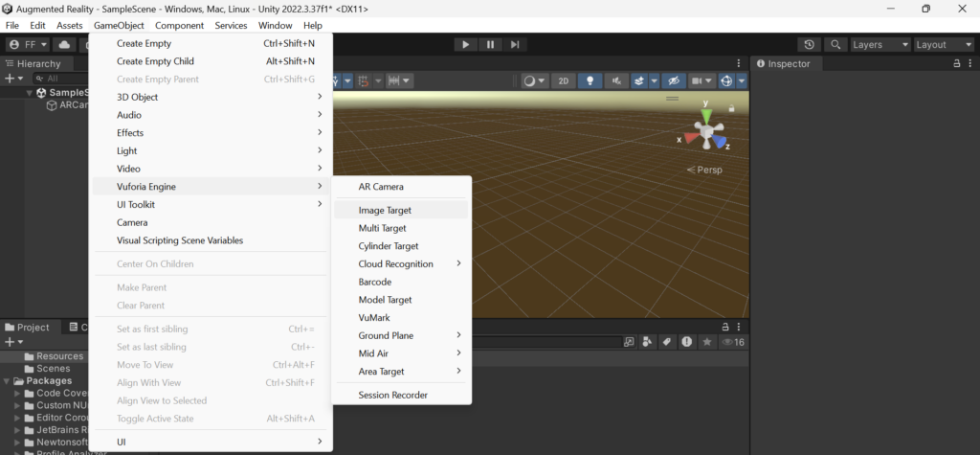Expand the Code Coverage package folder arrow
Viewport: 980px width, 455px height.
click(x=18, y=394)
